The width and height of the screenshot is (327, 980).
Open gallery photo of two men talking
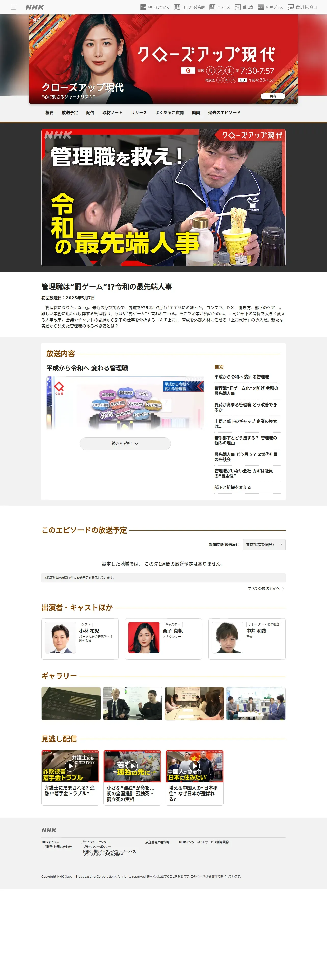[132, 703]
